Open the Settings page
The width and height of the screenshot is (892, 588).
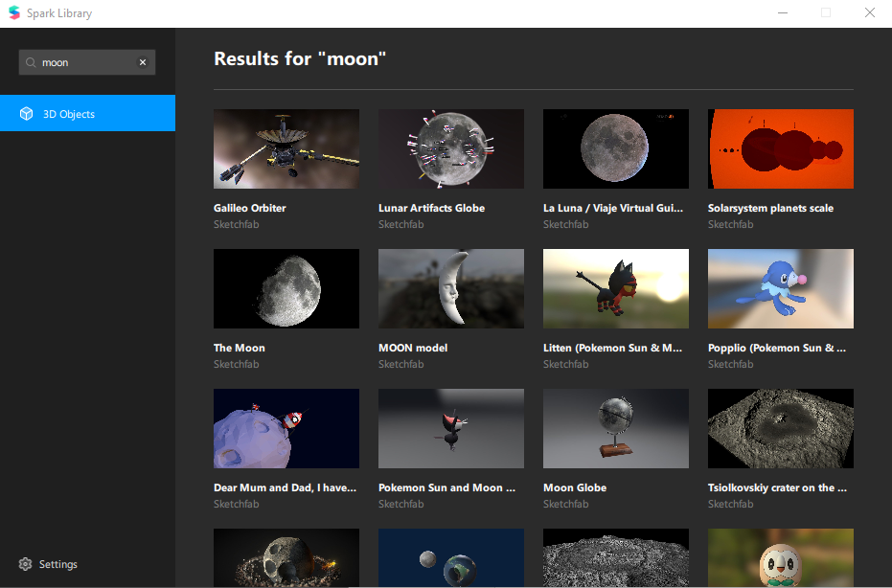57,564
